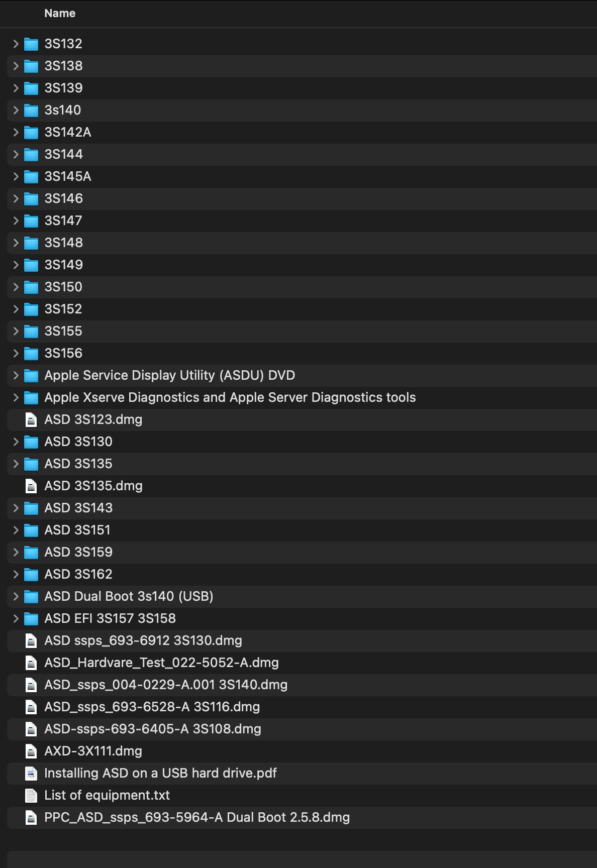
Task: Sort by the Name column header
Action: point(60,14)
